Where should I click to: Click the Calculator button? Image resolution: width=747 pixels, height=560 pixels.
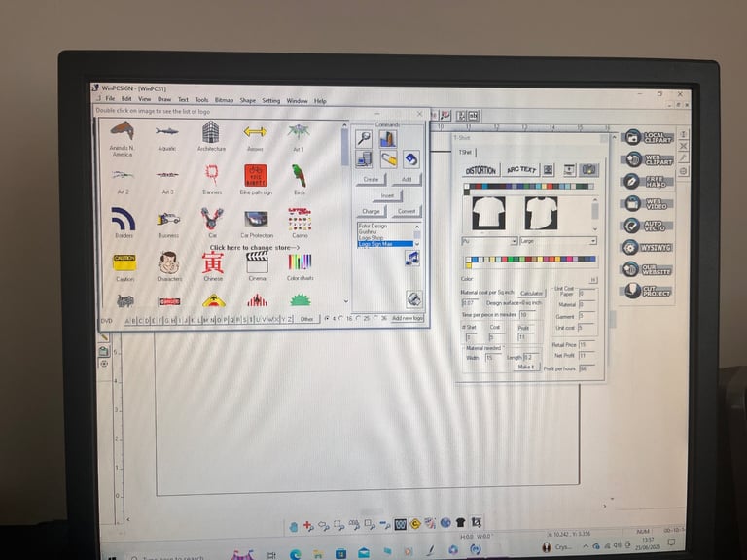coord(531,293)
